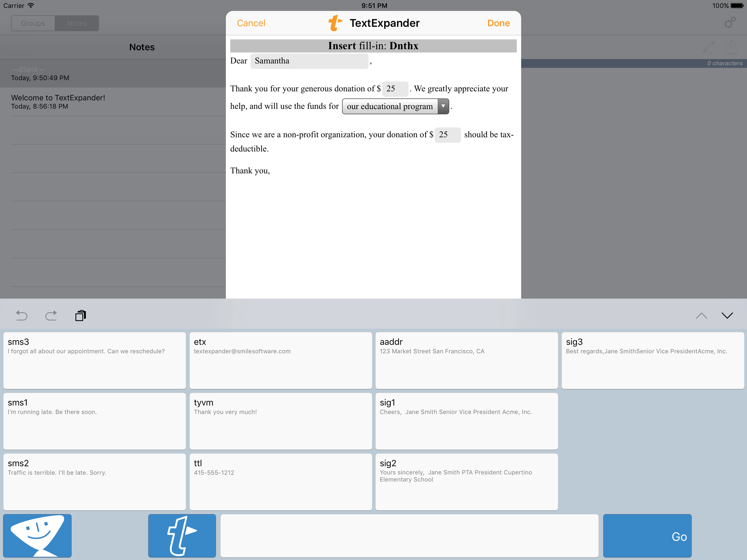Cancel the fill-in dialog

(x=251, y=23)
